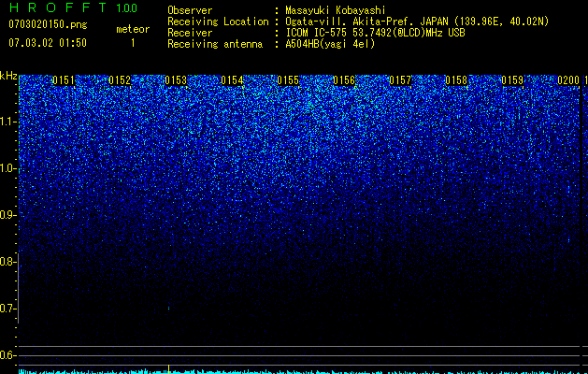Click the 1.0 kHz axis label
This screenshot has width=588, height=374.
click(x=7, y=168)
